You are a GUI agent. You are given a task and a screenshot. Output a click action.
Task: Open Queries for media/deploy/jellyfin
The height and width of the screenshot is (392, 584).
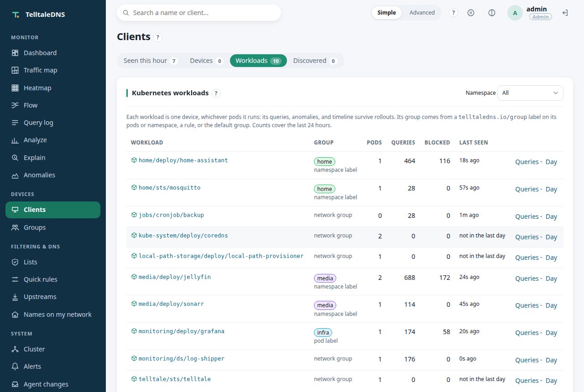click(527, 279)
